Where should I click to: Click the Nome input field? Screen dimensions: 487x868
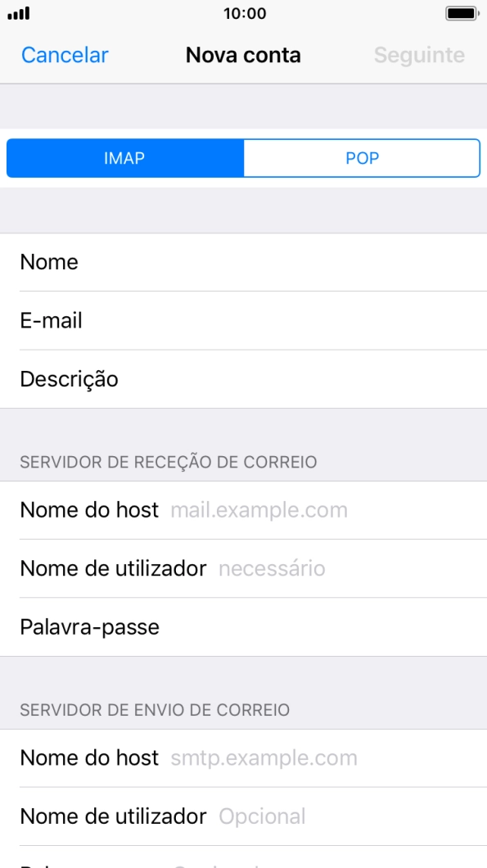pos(243,262)
